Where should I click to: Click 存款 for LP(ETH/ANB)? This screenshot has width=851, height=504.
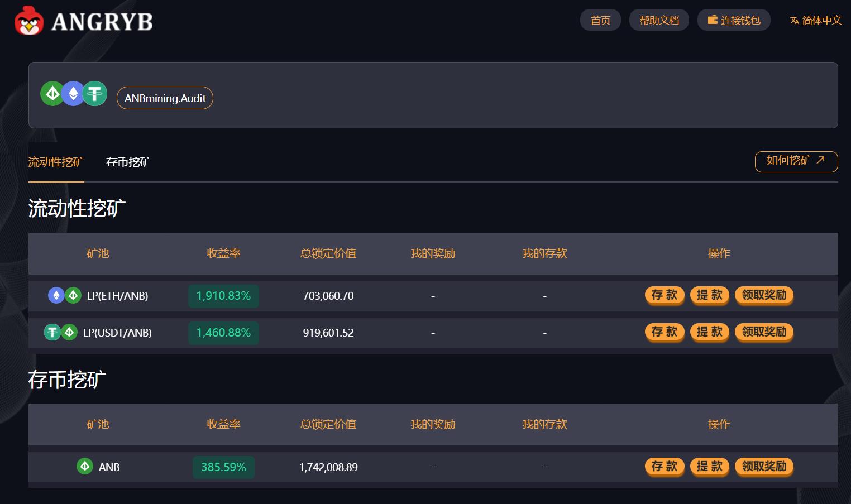[664, 295]
